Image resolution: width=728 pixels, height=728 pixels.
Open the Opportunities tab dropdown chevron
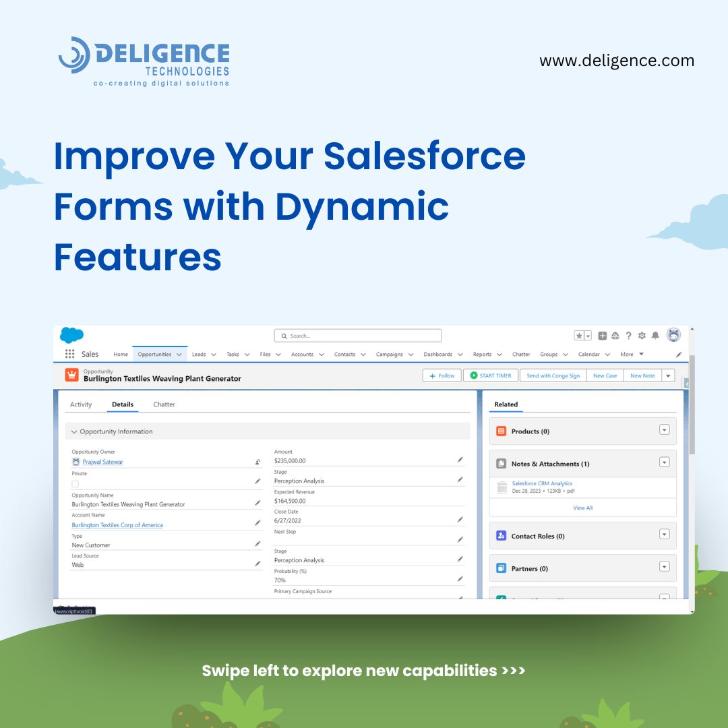tap(179, 355)
